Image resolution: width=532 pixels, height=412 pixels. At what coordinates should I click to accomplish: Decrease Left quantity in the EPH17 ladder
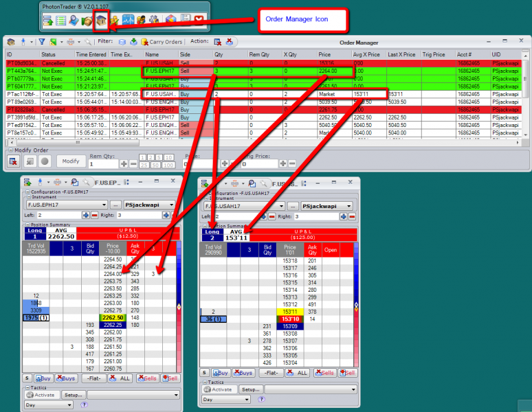click(x=96, y=215)
